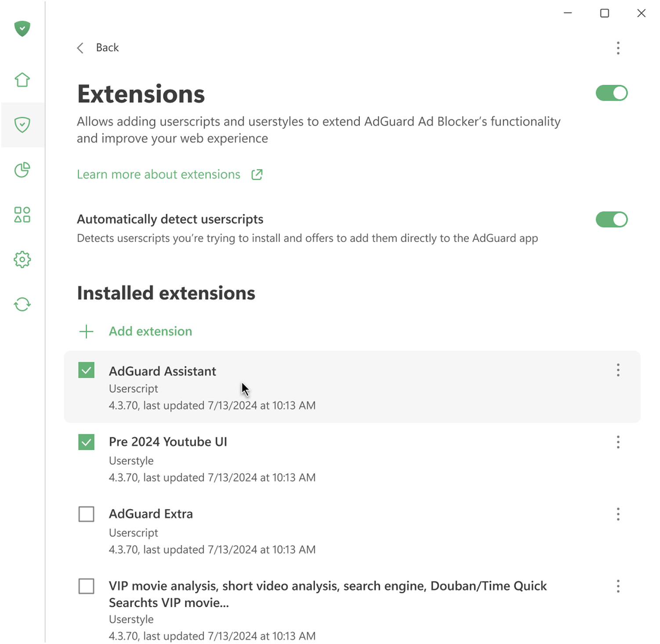The height and width of the screenshot is (644, 660).
Task: Open the three-dot menu for AdGuard Extra
Action: [x=618, y=514]
